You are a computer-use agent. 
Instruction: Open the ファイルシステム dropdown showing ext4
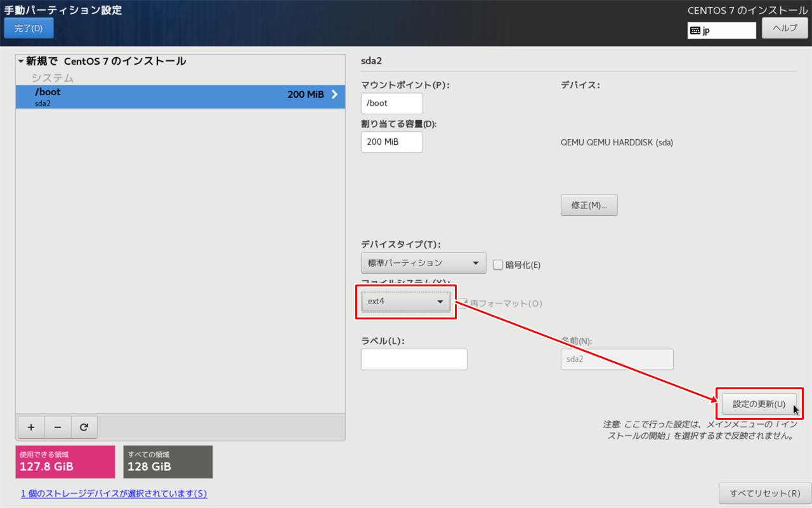point(406,301)
